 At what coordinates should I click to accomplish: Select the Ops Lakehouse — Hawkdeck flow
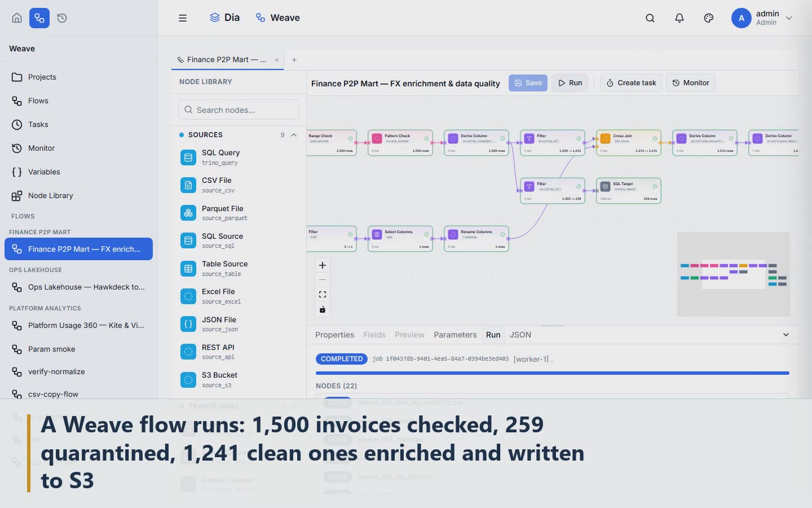[x=78, y=287]
